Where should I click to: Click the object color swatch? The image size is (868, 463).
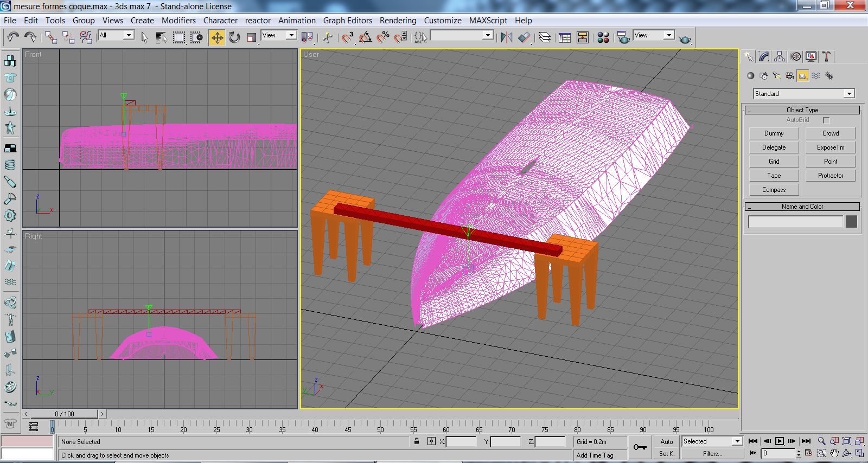coord(851,222)
